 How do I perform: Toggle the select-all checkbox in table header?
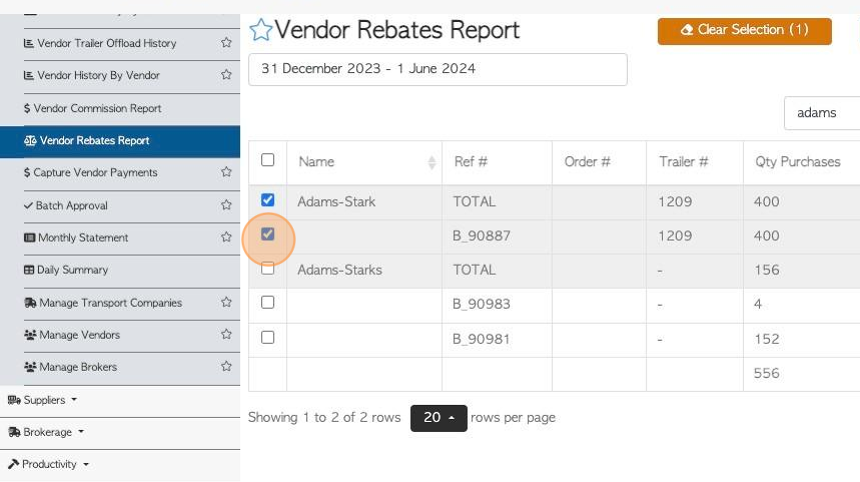(x=268, y=160)
